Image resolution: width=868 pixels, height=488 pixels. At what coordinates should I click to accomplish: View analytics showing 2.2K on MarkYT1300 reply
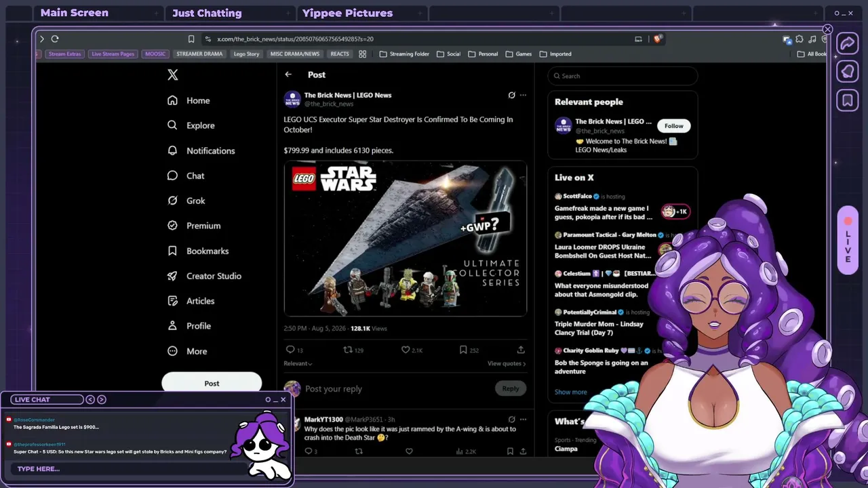coord(466,451)
